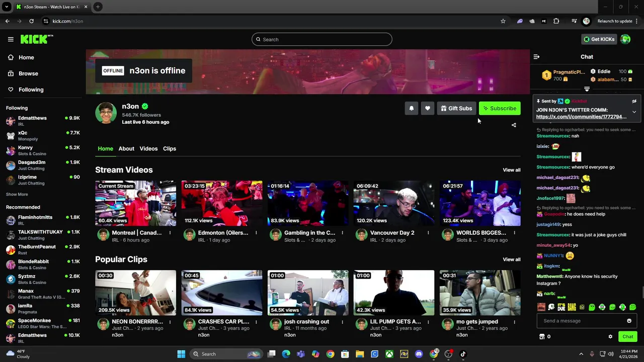Insert the IT'S DUE emote

(561, 307)
